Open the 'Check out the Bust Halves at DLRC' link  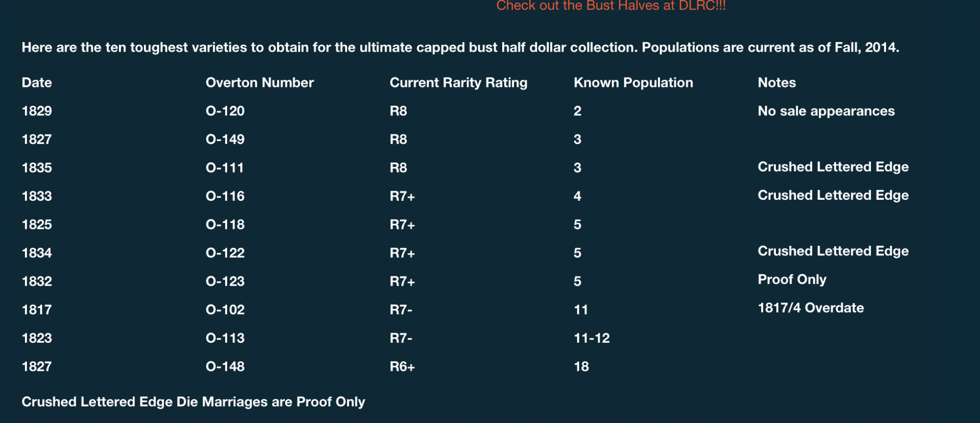click(610, 6)
